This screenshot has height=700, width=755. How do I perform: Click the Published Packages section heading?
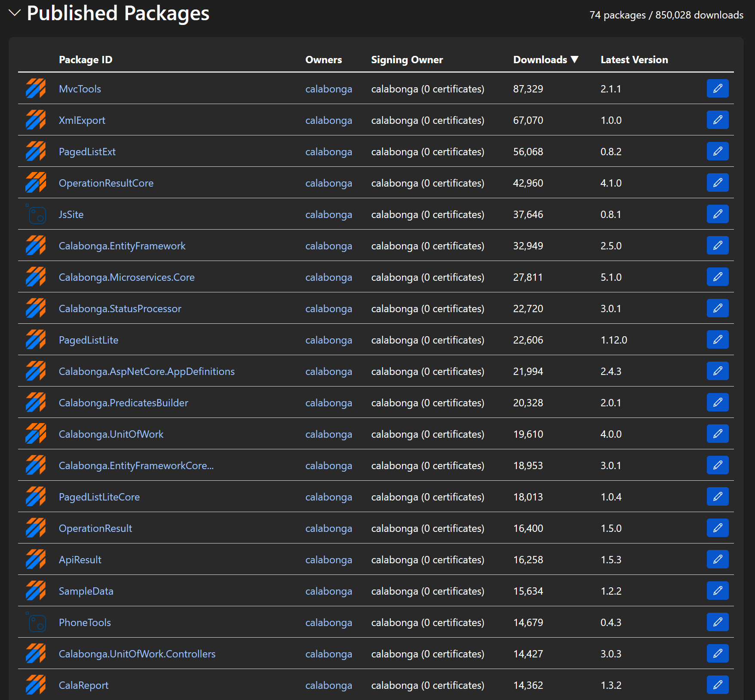(x=118, y=13)
